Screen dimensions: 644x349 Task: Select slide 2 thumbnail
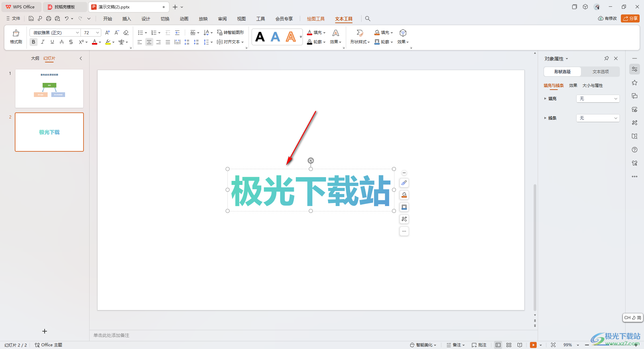point(49,132)
